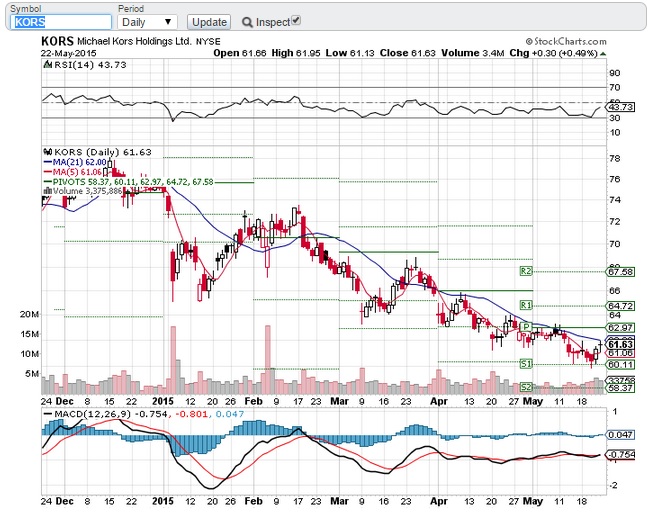Image resolution: width=652 pixels, height=512 pixels.
Task: Click the 67.58 price tag
Action: coord(620,272)
